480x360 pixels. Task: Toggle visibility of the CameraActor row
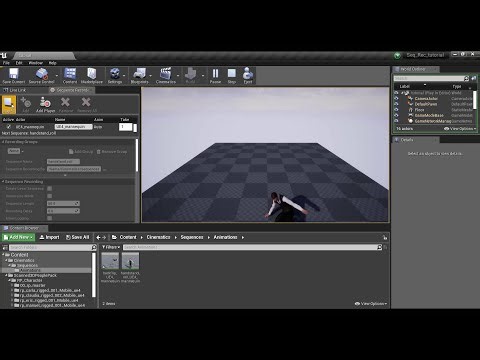click(396, 99)
